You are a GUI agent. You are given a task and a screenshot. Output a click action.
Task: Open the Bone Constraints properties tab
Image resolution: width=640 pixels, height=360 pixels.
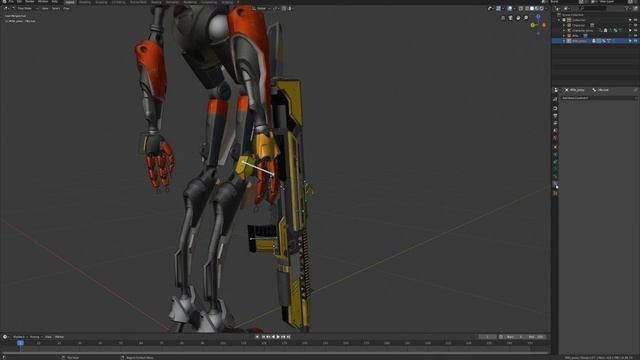point(555,185)
